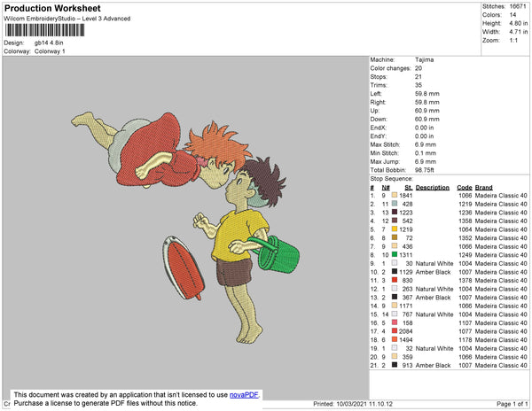Click the green swatch in stop row 8
Screen dimensions: 532x411
pyautogui.click(x=395, y=254)
